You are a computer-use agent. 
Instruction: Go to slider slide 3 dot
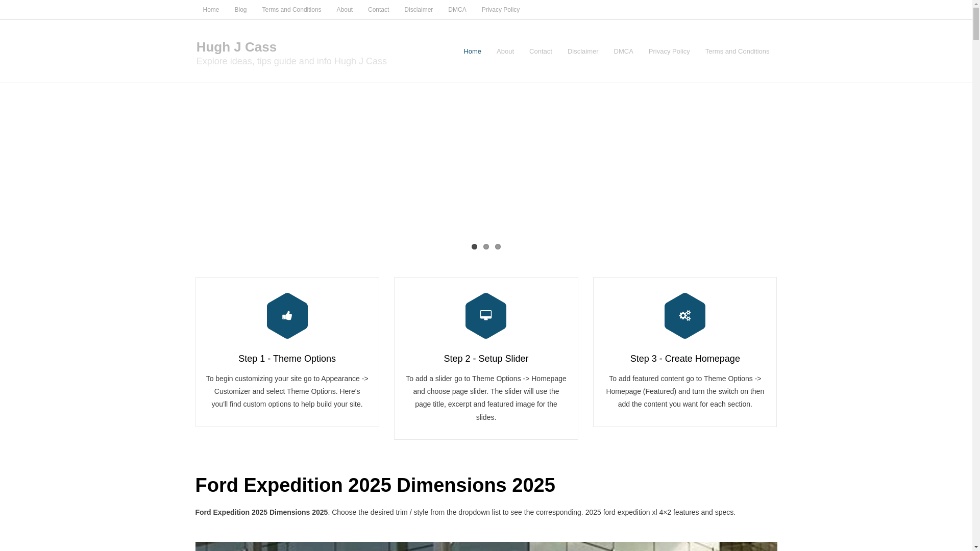(x=498, y=247)
